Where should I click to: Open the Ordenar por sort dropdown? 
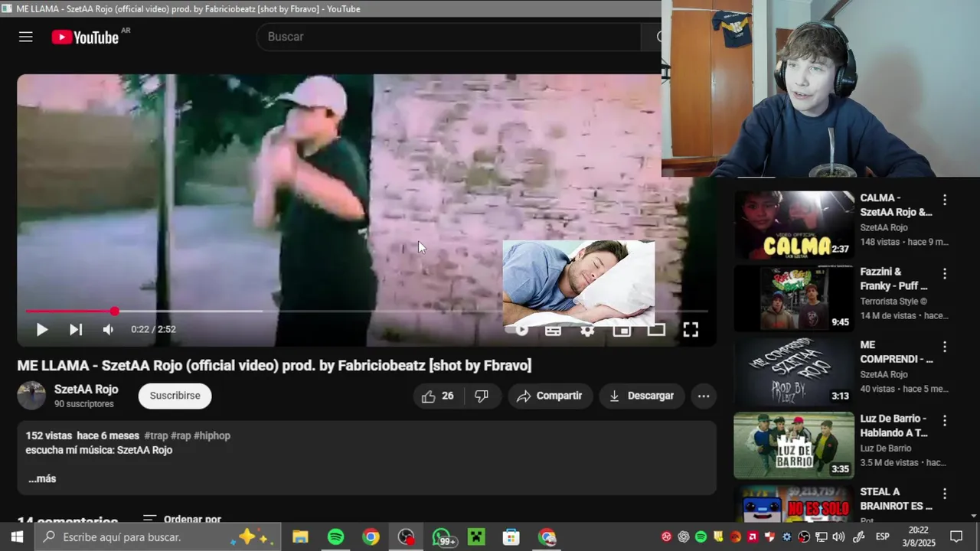tap(182, 520)
